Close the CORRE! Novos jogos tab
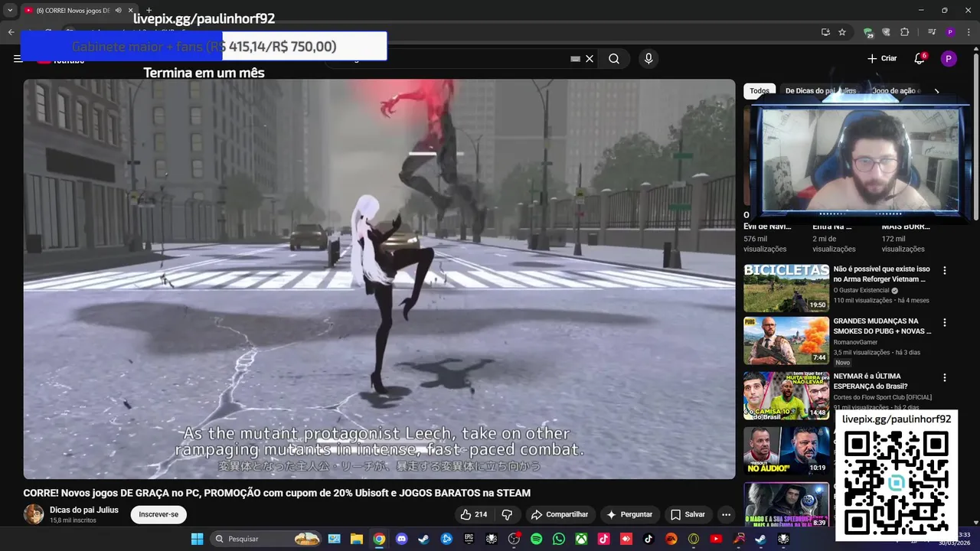980x551 pixels. pos(130,10)
